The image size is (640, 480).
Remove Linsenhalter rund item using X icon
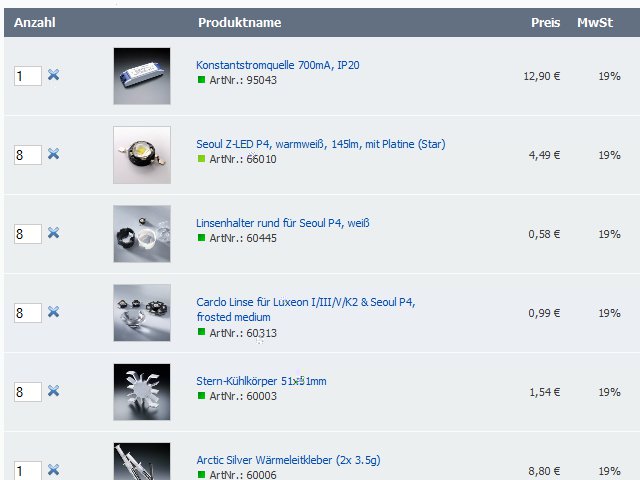click(53, 233)
